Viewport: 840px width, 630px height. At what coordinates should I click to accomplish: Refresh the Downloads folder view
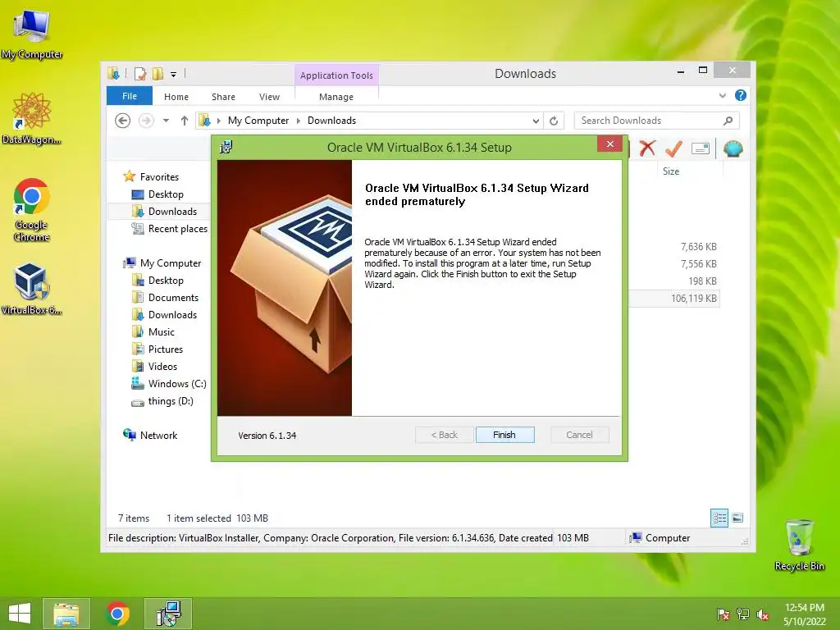(554, 121)
